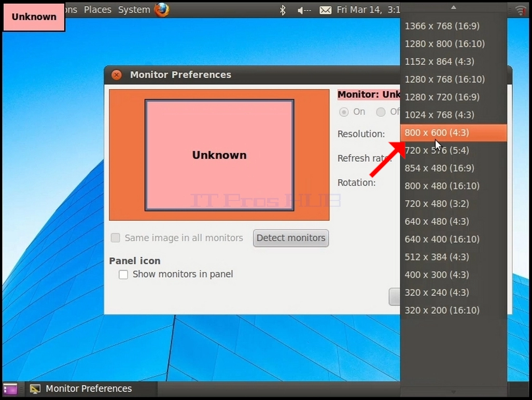Select the On radio button
The image size is (532, 400).
344,112
